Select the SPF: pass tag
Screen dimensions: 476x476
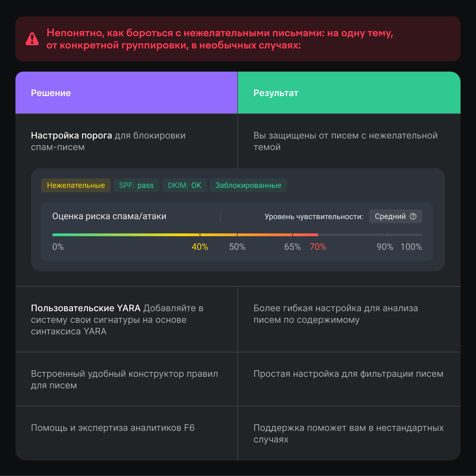136,185
